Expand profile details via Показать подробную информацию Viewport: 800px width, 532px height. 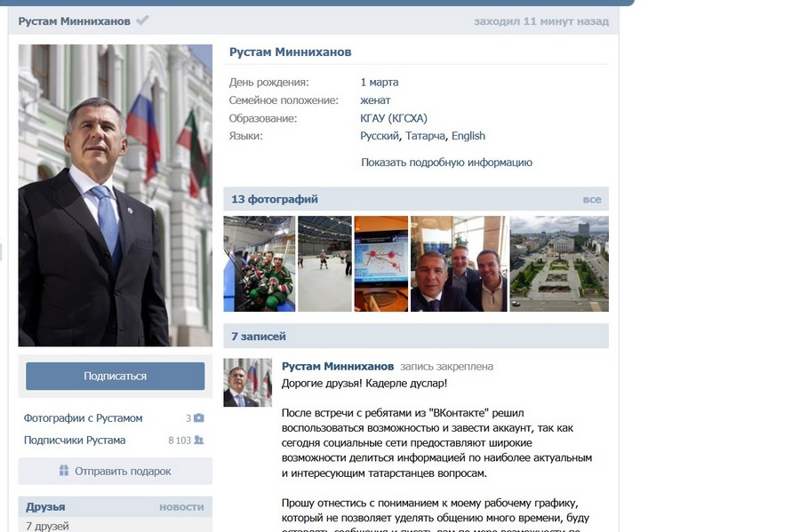point(446,163)
